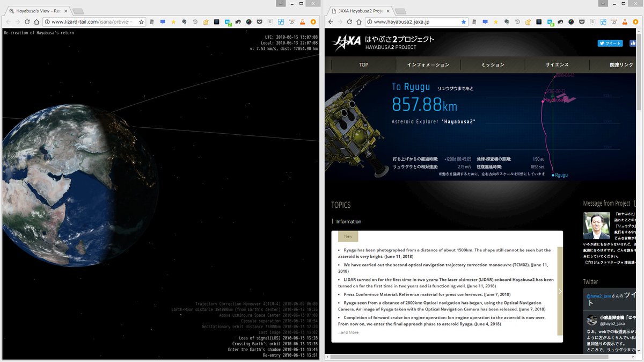Screen dimensions: 644x362
Task: Click the '...and More' link
Action: pos(348,332)
